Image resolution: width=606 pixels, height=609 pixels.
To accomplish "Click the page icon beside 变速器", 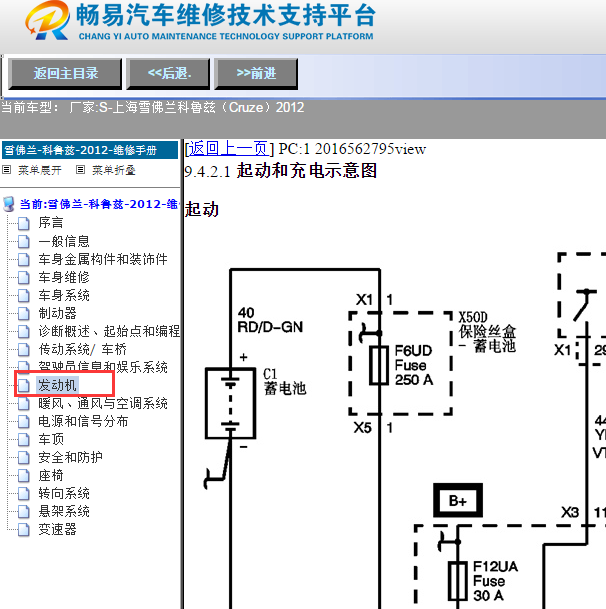I will coord(24,529).
